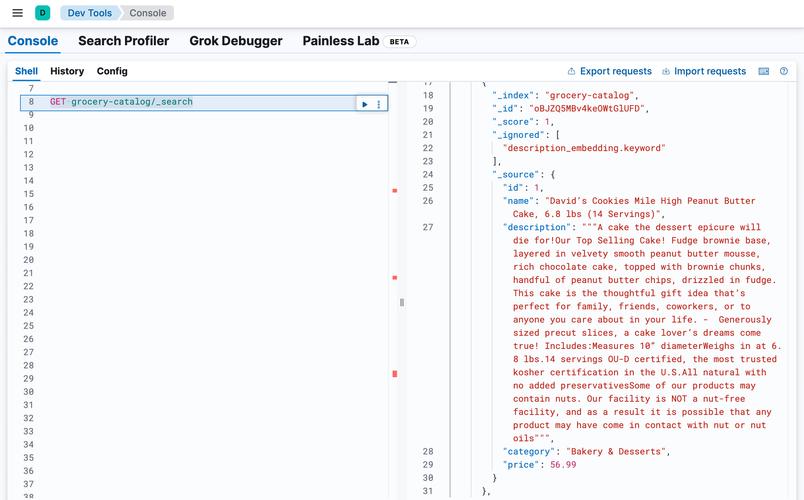Viewport: 804px width, 500px height.
Task: Click the green D space avatar
Action: (42, 13)
